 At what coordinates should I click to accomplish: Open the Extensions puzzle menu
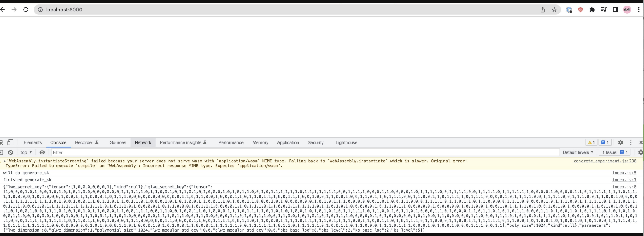tap(592, 10)
